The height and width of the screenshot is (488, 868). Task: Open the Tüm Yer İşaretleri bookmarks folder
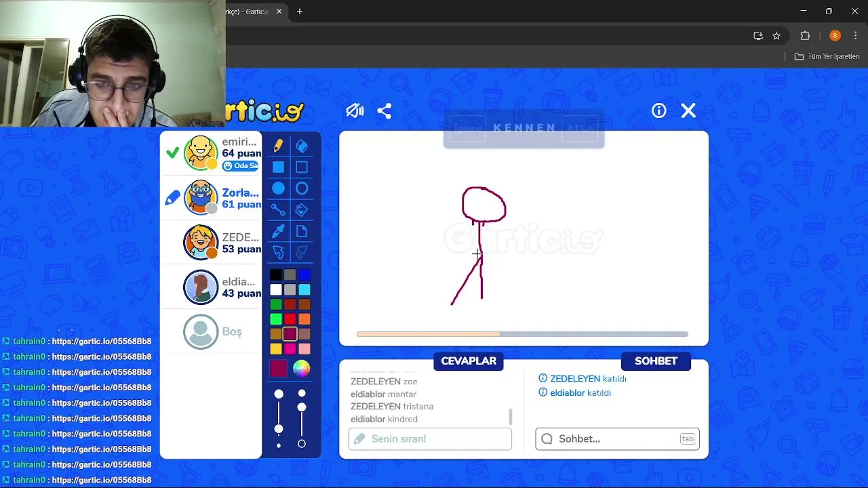tap(827, 57)
